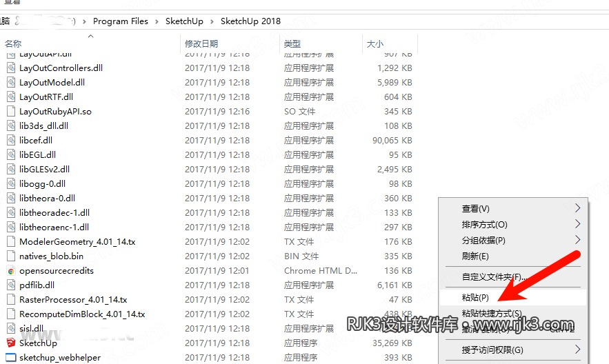The image size is (609, 364).
Task: Click the LayOutControllers.dll file icon
Action: 11,68
